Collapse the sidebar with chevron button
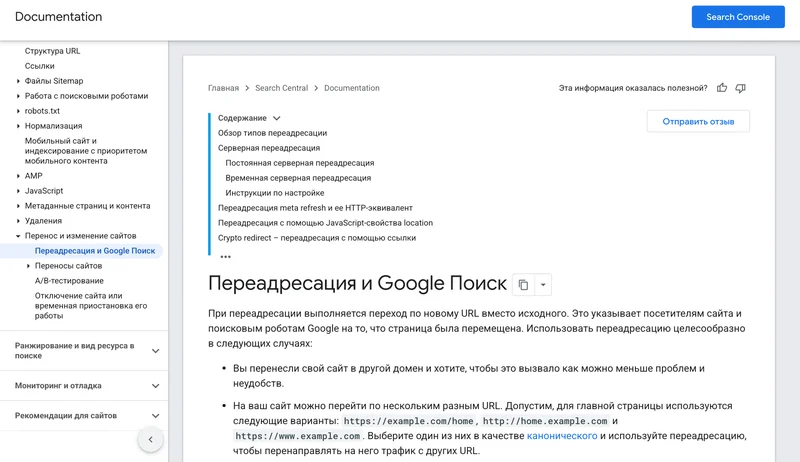This screenshot has width=800, height=462. (151, 439)
